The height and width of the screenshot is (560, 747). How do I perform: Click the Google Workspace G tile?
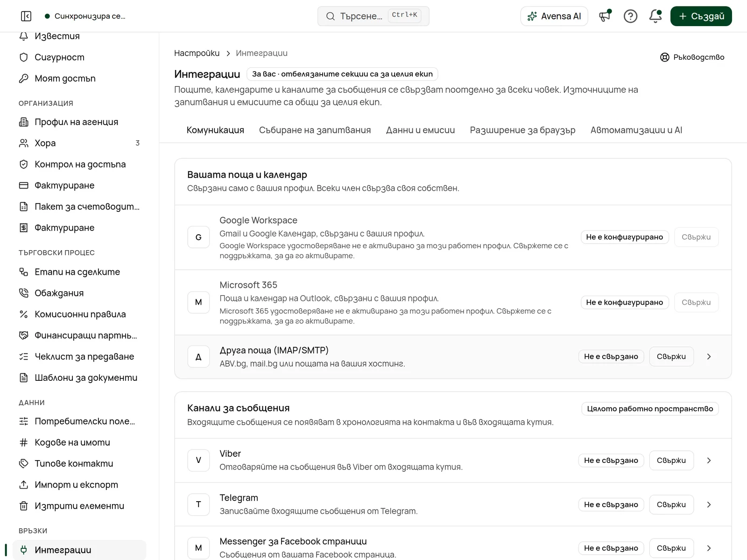point(198,237)
